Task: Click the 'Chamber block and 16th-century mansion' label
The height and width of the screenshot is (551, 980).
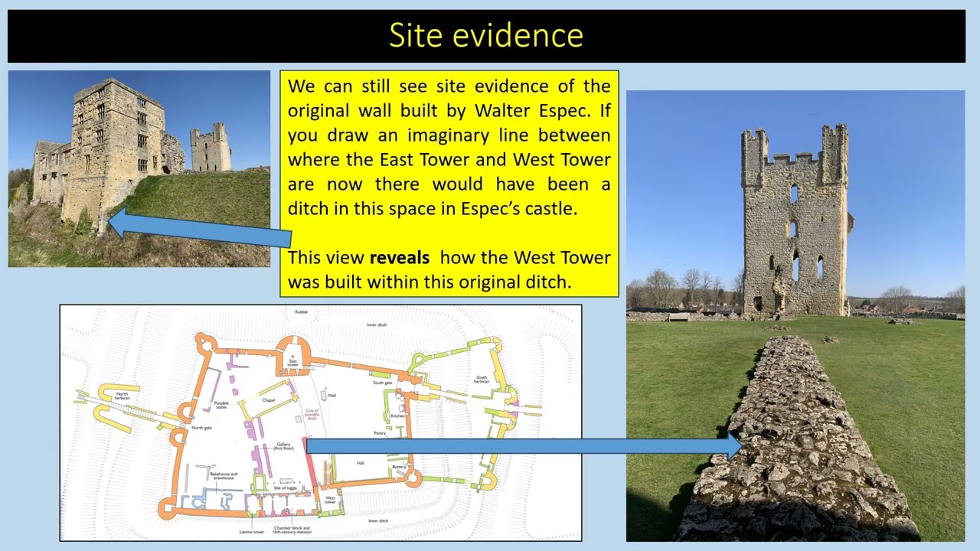Action: pos(291,529)
